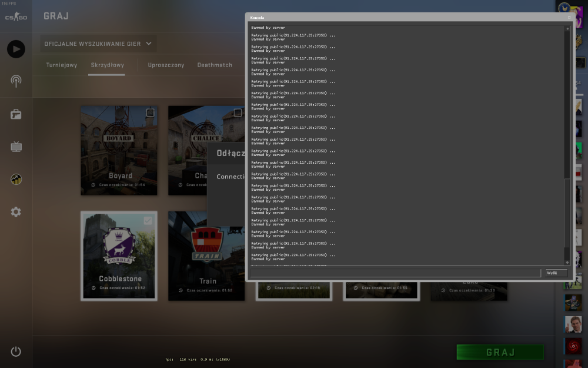Click the console scroll-up arrow
Screen dimensions: 588x368
click(567, 28)
